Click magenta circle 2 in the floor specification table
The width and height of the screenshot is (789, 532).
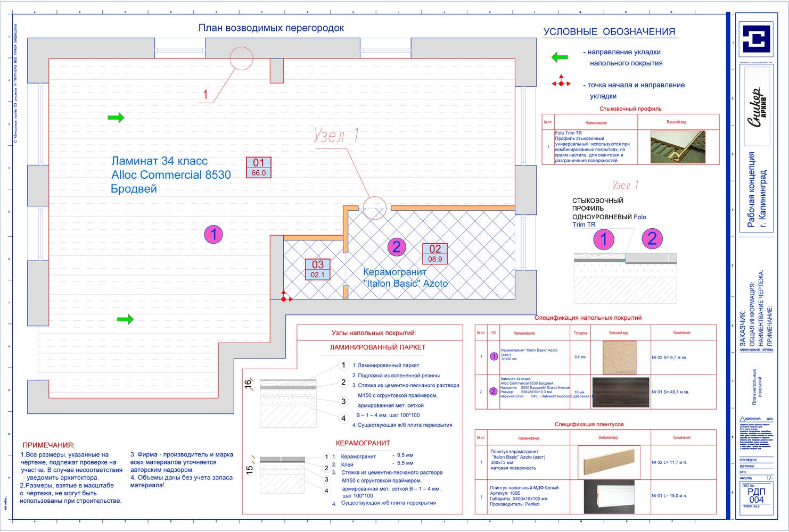point(494,392)
